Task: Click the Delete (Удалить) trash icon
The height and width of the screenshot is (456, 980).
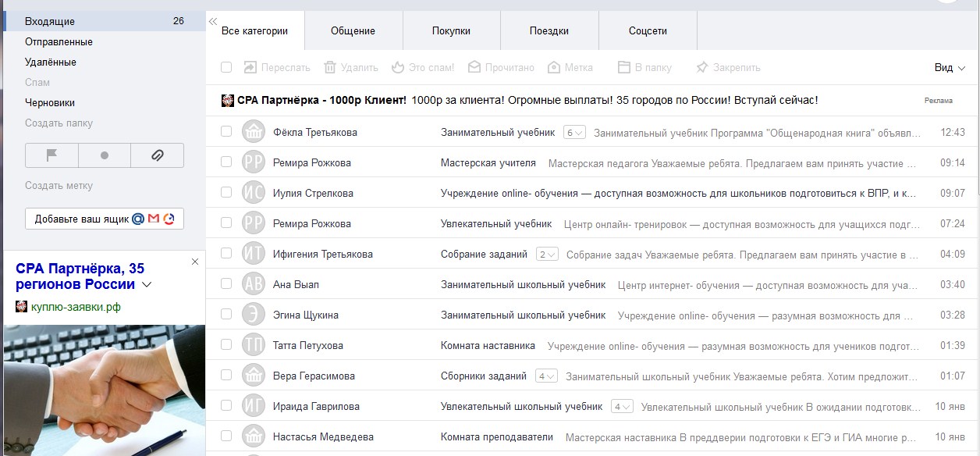Action: coord(330,68)
